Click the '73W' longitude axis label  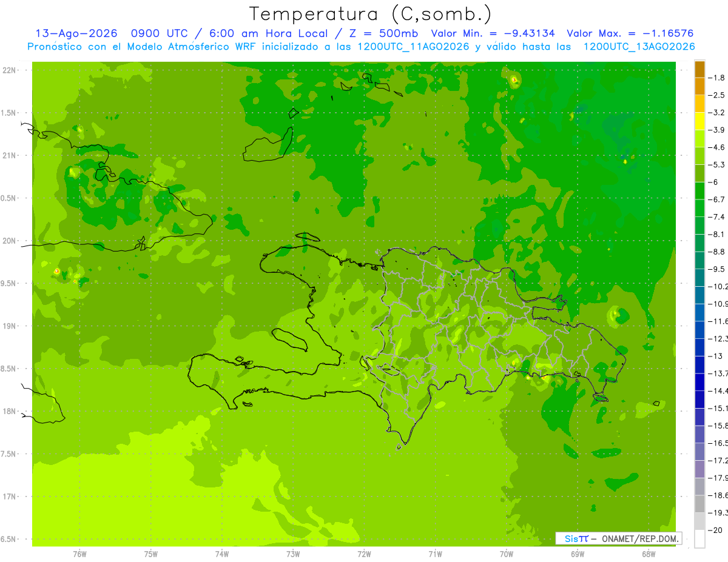click(293, 554)
